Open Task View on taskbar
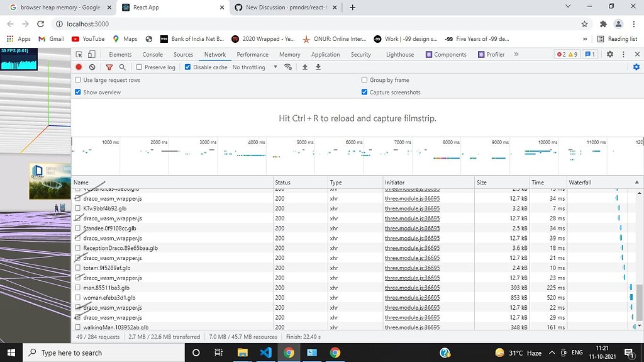Image resolution: width=644 pixels, height=362 pixels. click(218, 353)
